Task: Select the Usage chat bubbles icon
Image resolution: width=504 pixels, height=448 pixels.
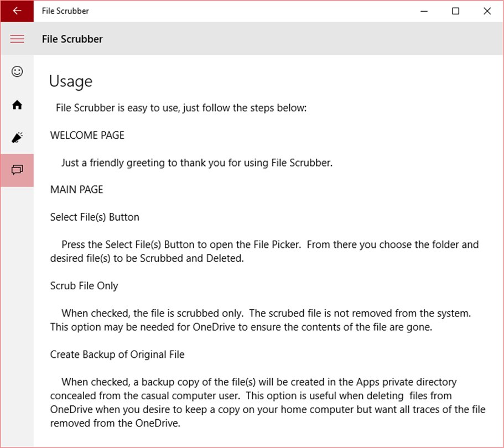Action: (17, 170)
